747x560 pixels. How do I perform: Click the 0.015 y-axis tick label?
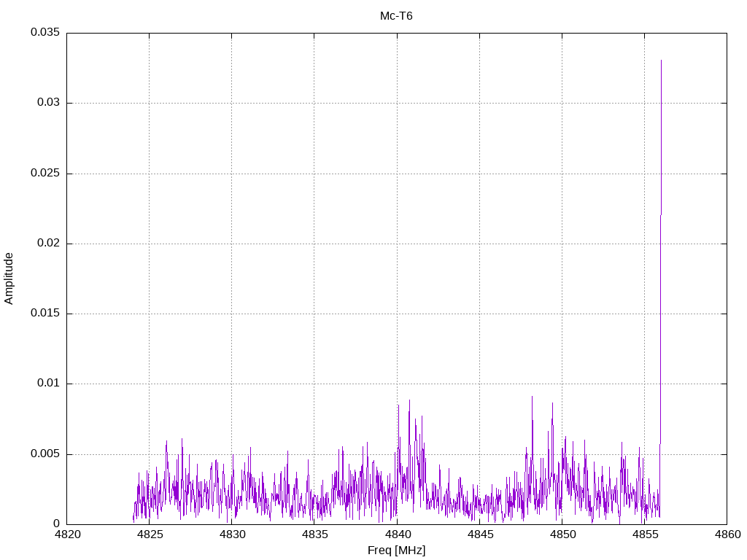pyautogui.click(x=45, y=313)
